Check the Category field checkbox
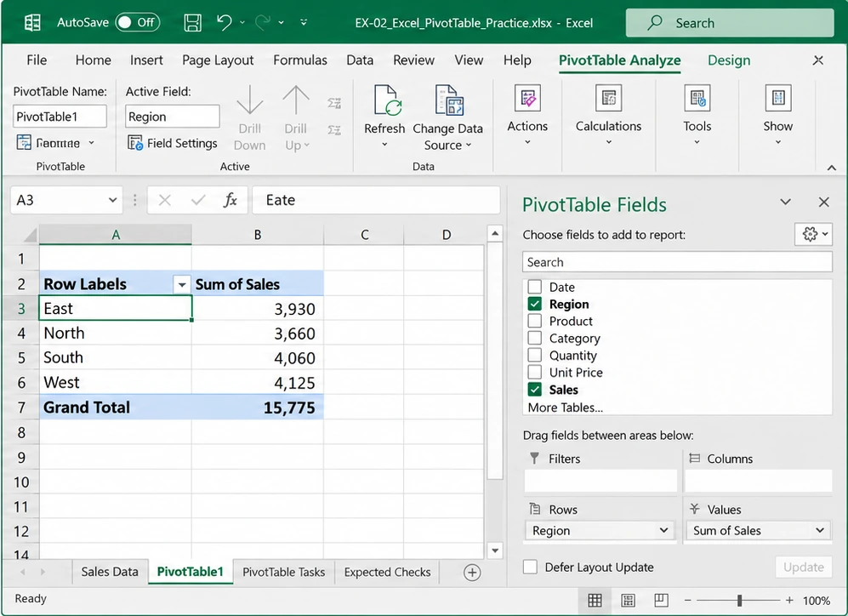 coord(534,338)
